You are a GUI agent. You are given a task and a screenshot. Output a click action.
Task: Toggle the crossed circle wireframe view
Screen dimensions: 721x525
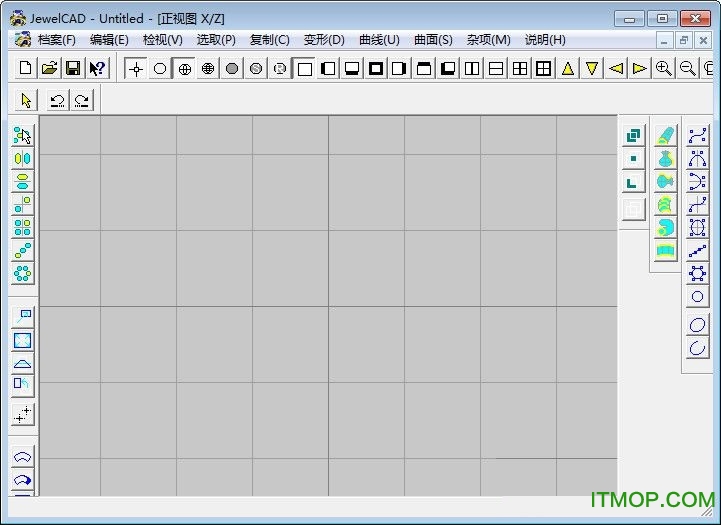click(184, 68)
